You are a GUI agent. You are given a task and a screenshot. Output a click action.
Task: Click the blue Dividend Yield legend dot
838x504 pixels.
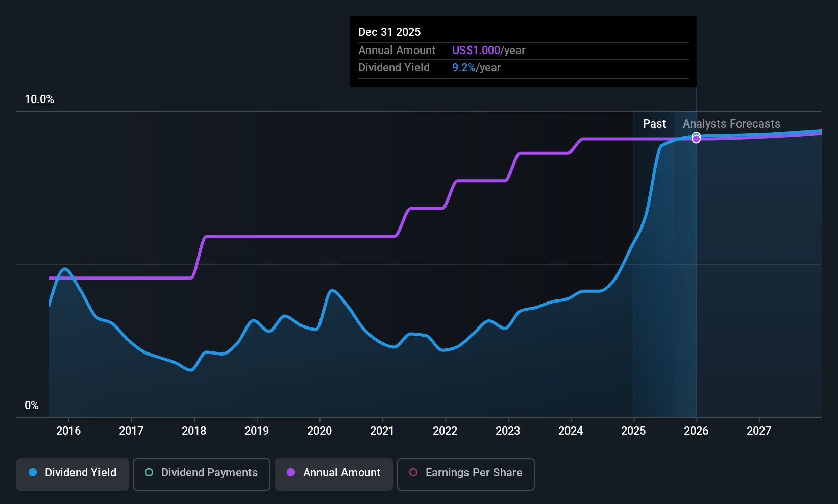coord(33,472)
